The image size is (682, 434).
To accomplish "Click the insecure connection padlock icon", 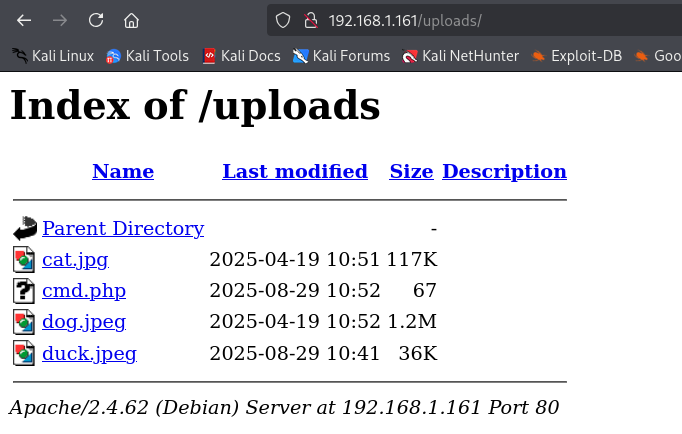I will pos(310,20).
